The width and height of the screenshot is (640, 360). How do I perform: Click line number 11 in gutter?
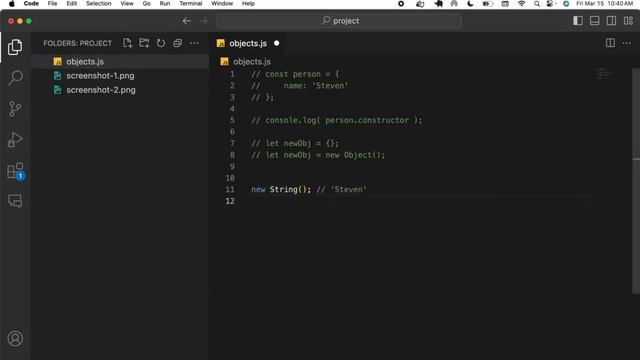pos(230,189)
